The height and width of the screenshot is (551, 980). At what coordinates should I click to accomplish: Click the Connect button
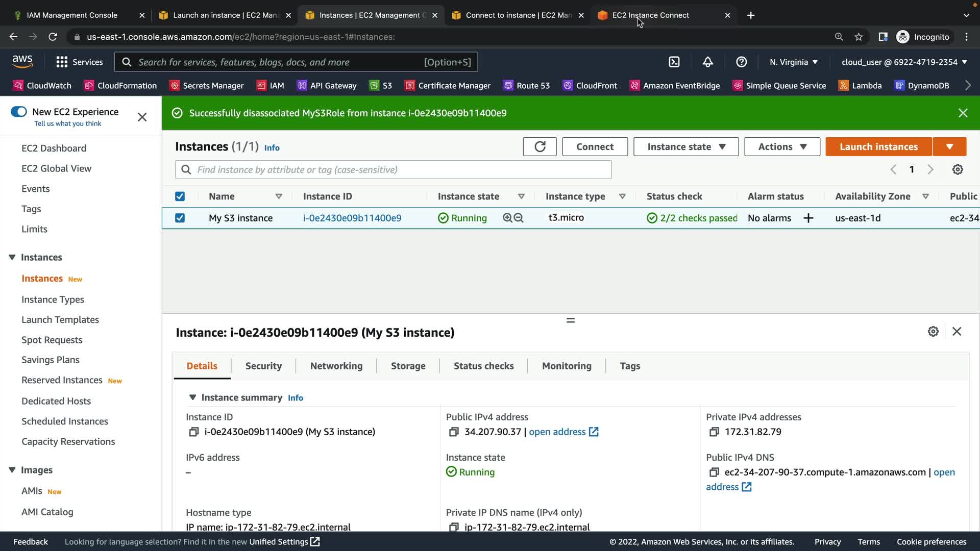(x=595, y=147)
